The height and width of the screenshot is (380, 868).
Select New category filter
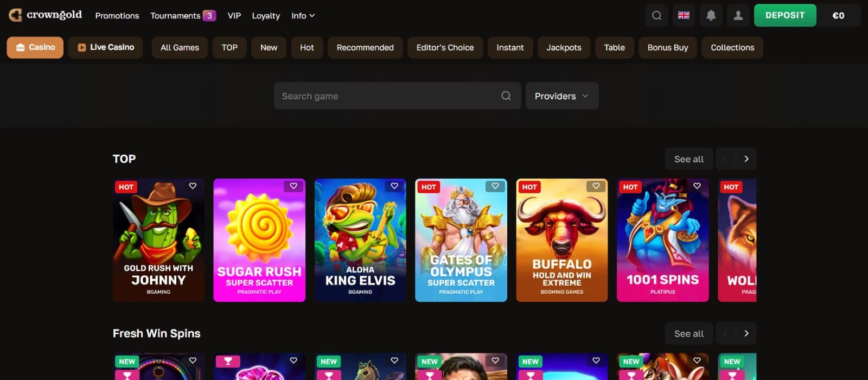(x=269, y=47)
